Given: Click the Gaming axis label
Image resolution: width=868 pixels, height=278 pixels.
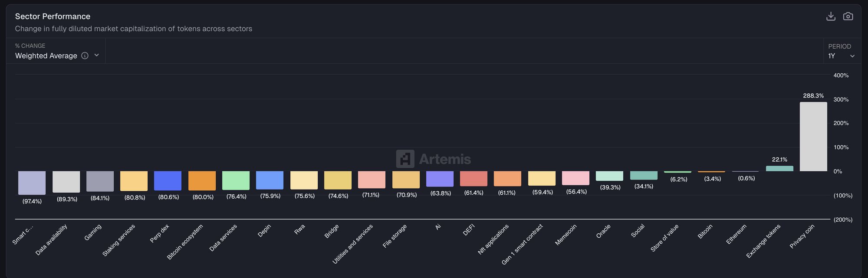Looking at the screenshot, I should click(93, 232).
